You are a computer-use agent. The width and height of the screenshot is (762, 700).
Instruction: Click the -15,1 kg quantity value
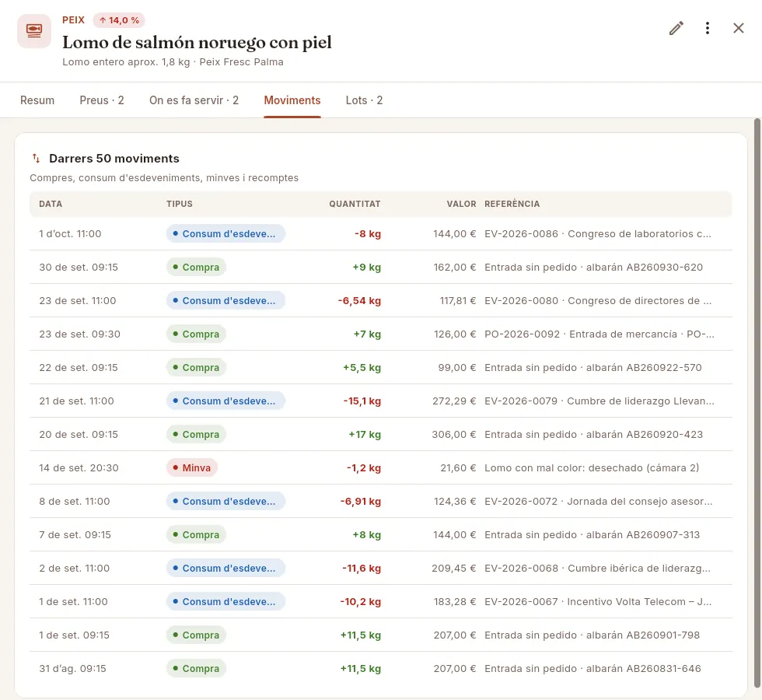[x=362, y=401]
